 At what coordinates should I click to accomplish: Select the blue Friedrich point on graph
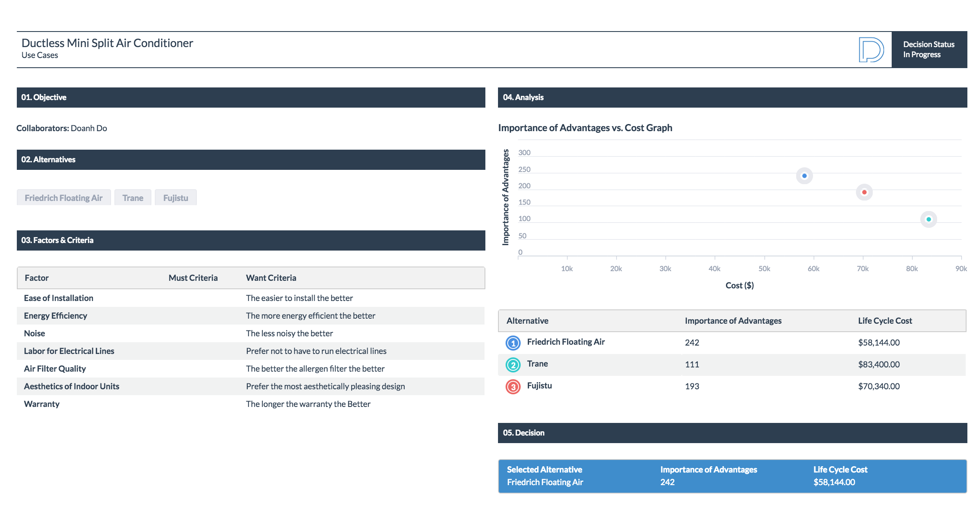click(x=804, y=176)
